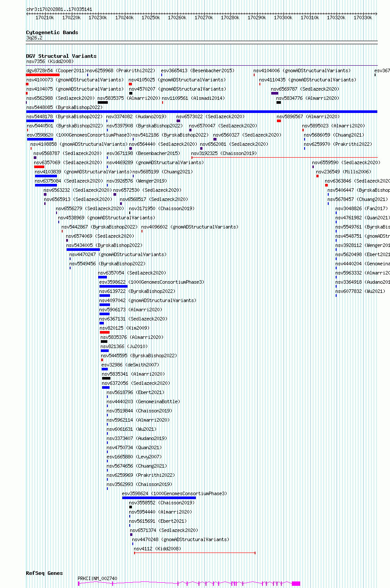Open nsv4440203 (GenomeinaBottle) variant
390x588 pixels.
tap(143, 401)
